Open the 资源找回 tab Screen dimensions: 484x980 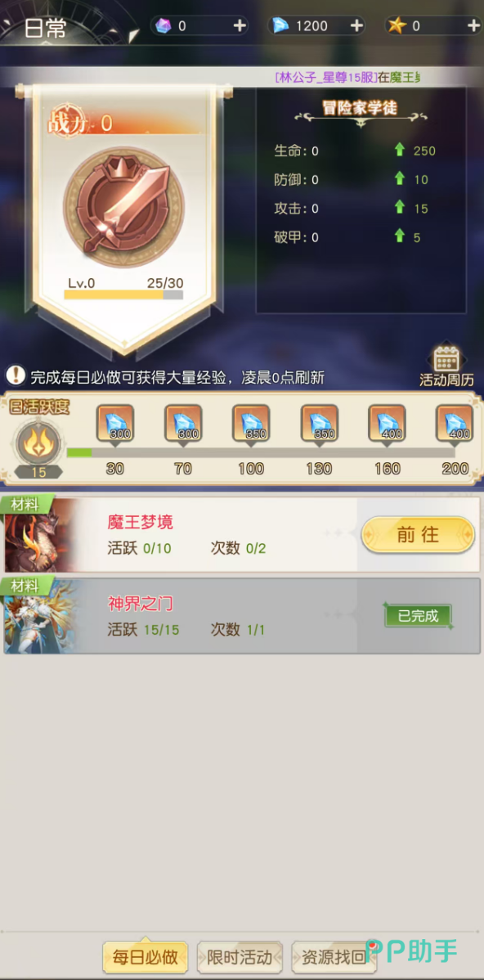click(x=334, y=957)
